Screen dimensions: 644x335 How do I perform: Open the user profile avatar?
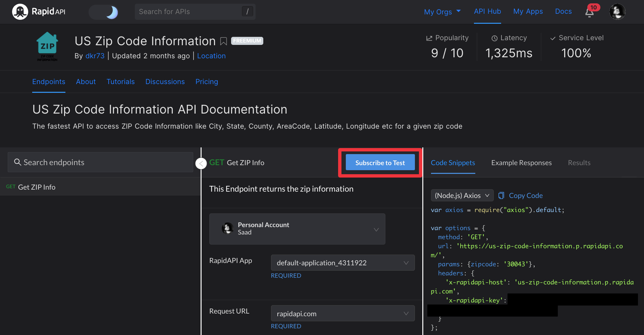617,12
